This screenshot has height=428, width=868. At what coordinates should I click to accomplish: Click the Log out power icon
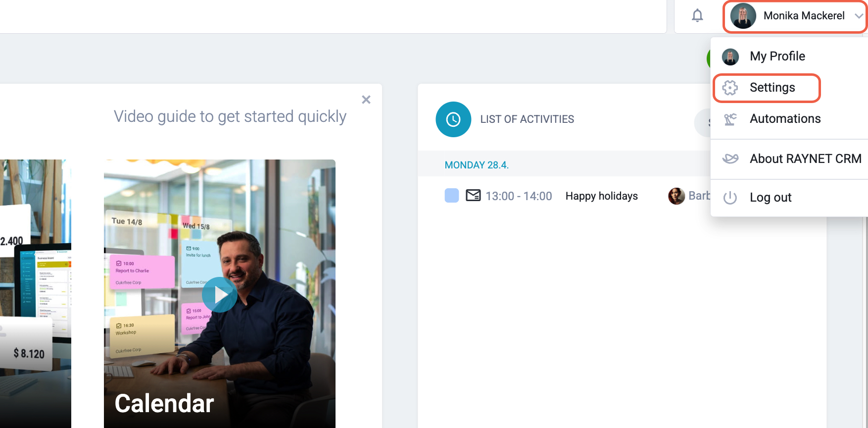pos(730,198)
